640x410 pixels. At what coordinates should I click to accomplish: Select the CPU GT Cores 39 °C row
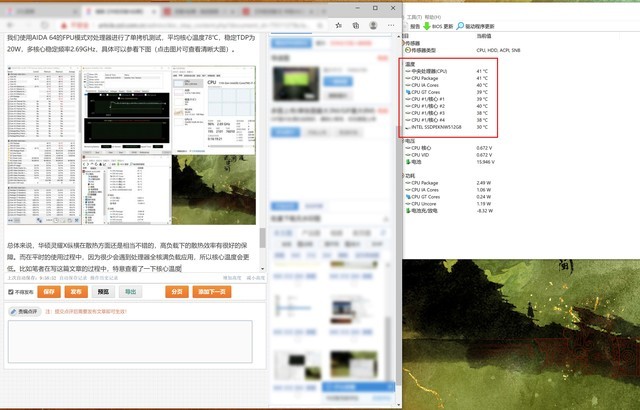coord(447,92)
